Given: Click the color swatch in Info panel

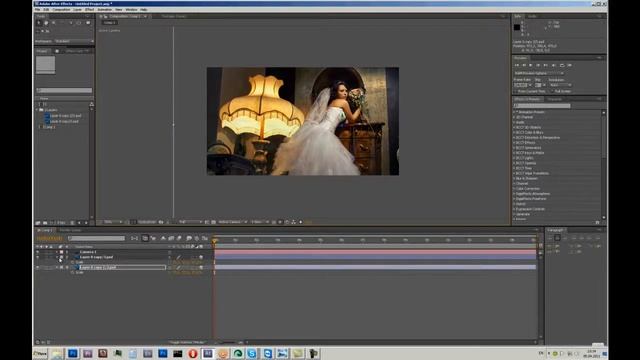Looking at the screenshot, I should 517,27.
